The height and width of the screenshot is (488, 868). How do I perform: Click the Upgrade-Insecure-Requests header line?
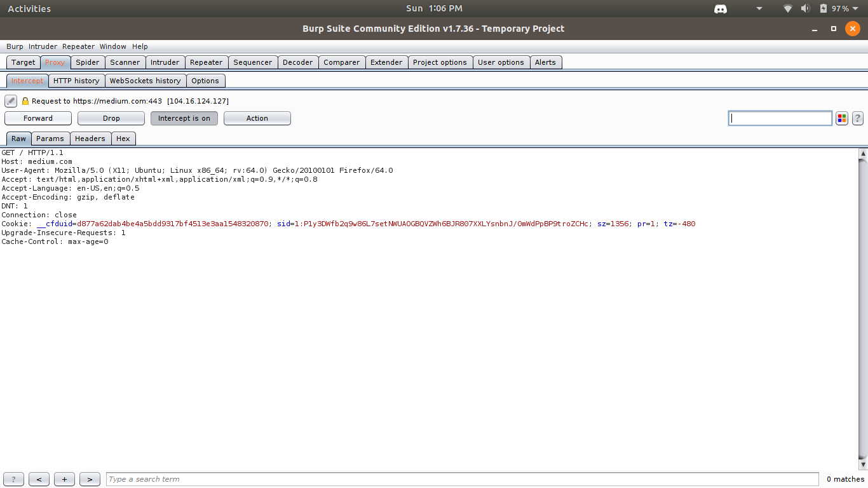pyautogui.click(x=64, y=233)
